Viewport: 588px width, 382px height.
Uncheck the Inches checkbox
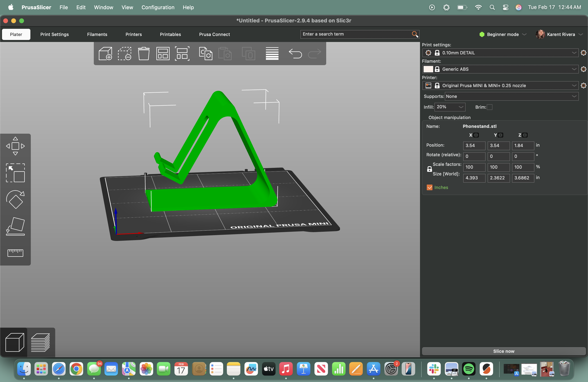click(x=429, y=187)
